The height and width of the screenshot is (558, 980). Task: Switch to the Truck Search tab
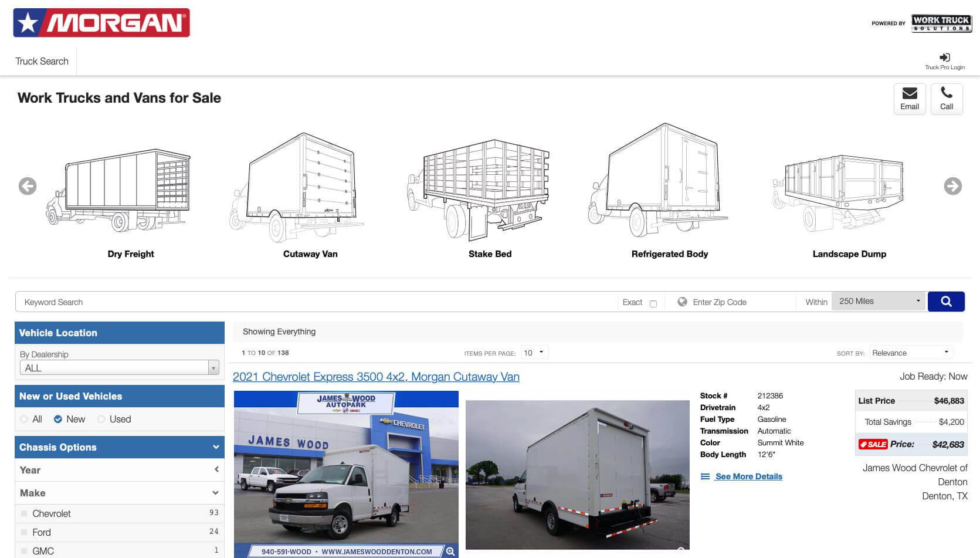[42, 61]
